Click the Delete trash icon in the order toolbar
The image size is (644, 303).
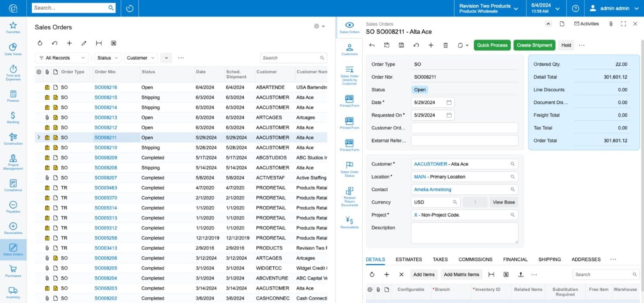[x=446, y=45]
